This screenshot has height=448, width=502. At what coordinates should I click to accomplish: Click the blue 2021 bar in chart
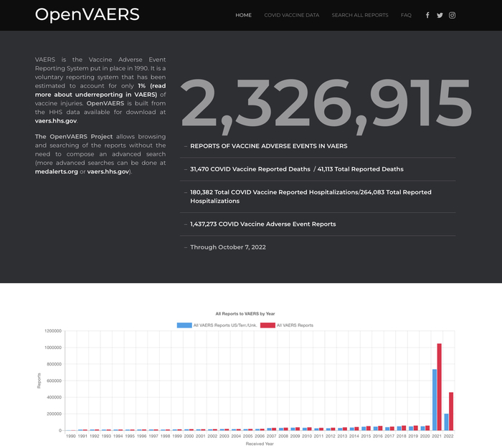click(x=435, y=400)
